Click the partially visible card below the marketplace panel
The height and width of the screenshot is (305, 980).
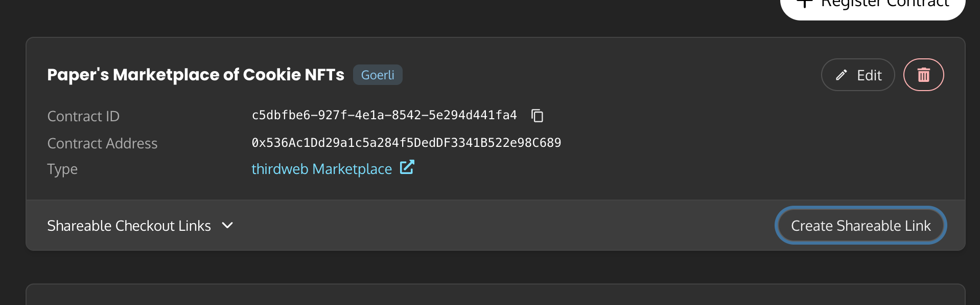click(x=490, y=297)
